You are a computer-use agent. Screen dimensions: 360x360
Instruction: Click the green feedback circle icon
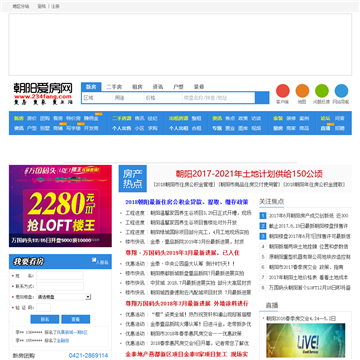click(x=322, y=91)
